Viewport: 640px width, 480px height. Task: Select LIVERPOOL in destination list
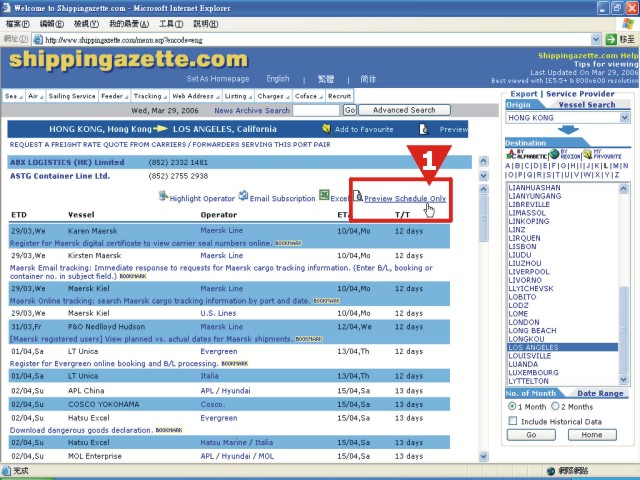[529, 271]
